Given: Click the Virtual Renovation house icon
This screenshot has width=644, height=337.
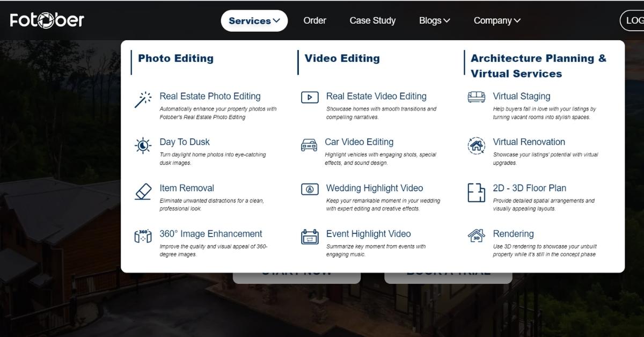Looking at the screenshot, I should 477,145.
